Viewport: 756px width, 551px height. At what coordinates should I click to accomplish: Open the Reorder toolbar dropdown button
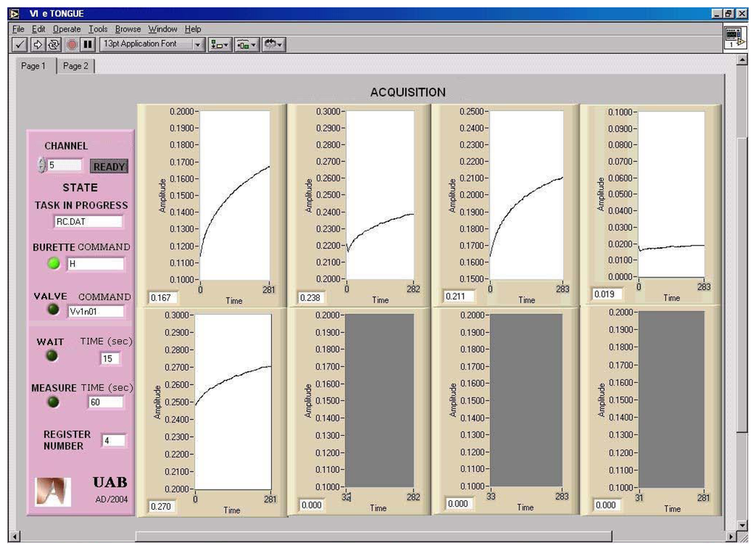click(x=273, y=44)
